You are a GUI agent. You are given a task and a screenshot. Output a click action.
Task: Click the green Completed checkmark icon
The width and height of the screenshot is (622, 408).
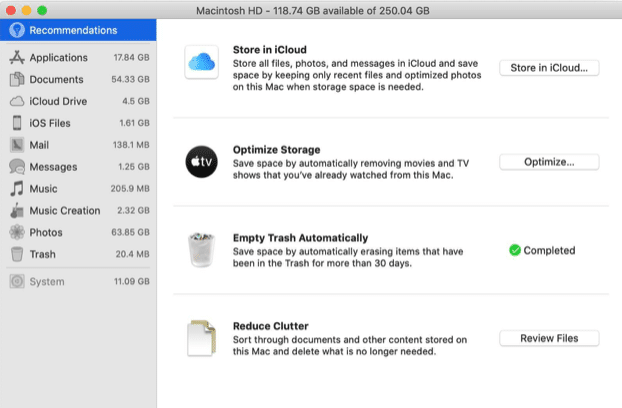click(514, 250)
